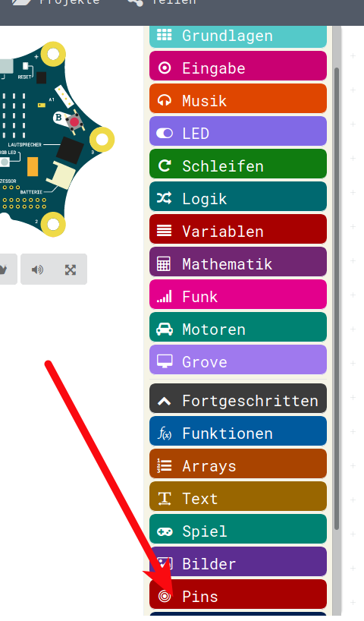The height and width of the screenshot is (621, 364).
Task: Click the toolbox vertical scrollbar
Action: [337, 298]
